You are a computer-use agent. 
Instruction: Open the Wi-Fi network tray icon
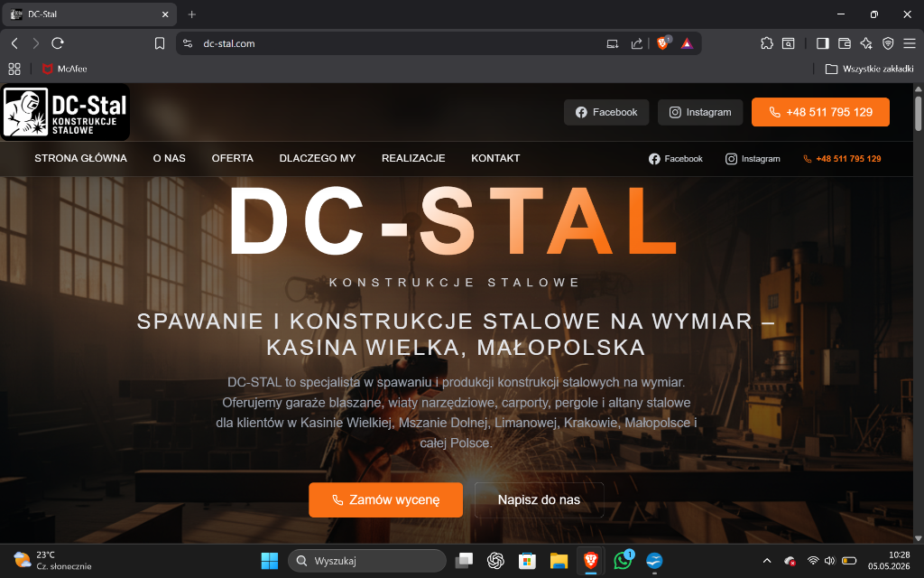[x=813, y=560]
